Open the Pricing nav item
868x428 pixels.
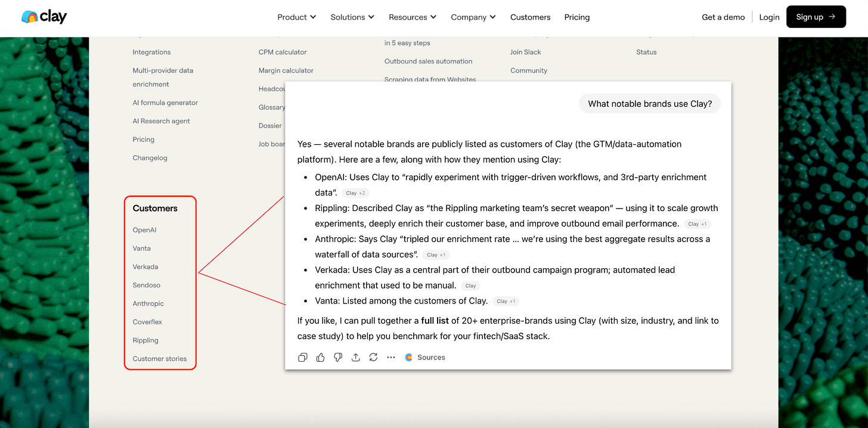[x=577, y=17]
